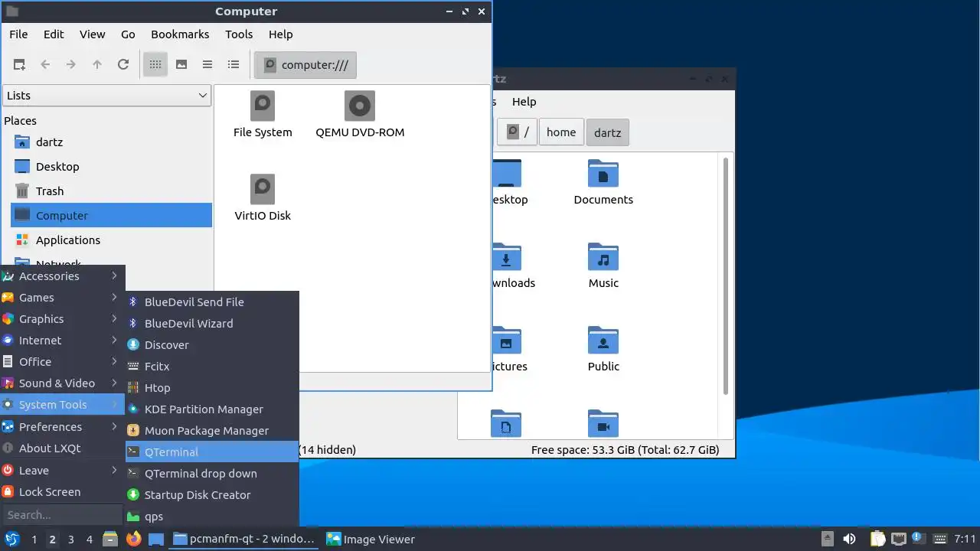The height and width of the screenshot is (551, 980).
Task: Launch Htop process viewer
Action: (212, 388)
